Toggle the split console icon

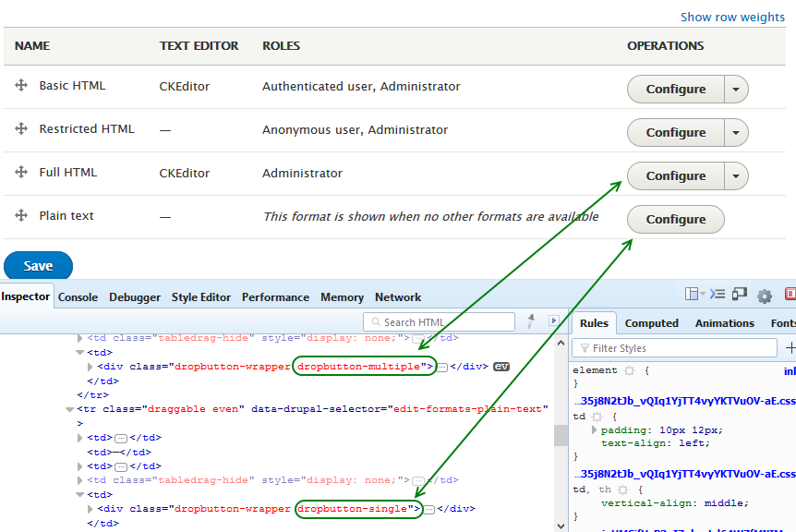point(718,293)
